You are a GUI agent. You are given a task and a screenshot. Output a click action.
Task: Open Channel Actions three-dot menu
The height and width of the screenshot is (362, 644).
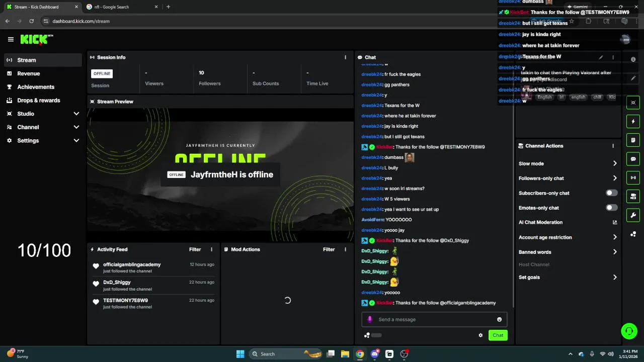pyautogui.click(x=613, y=146)
